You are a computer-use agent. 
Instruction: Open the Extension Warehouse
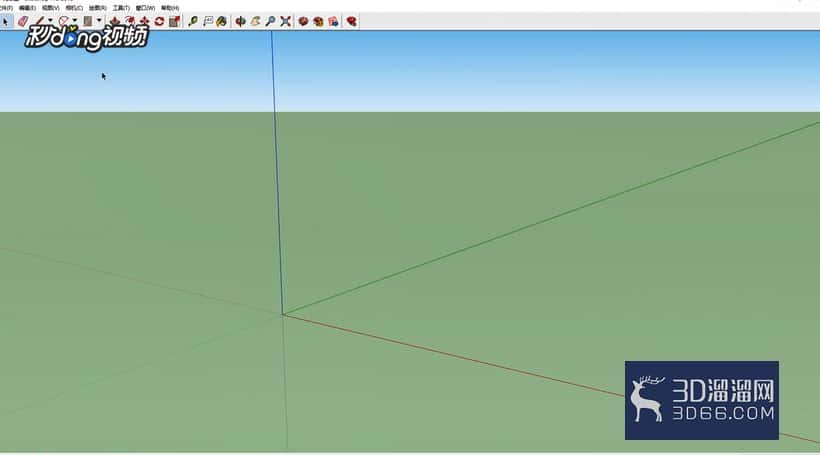click(x=318, y=21)
